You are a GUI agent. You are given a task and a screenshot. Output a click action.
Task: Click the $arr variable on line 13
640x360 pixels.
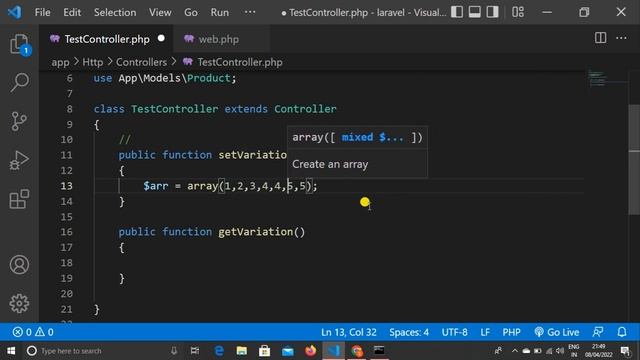click(156, 186)
